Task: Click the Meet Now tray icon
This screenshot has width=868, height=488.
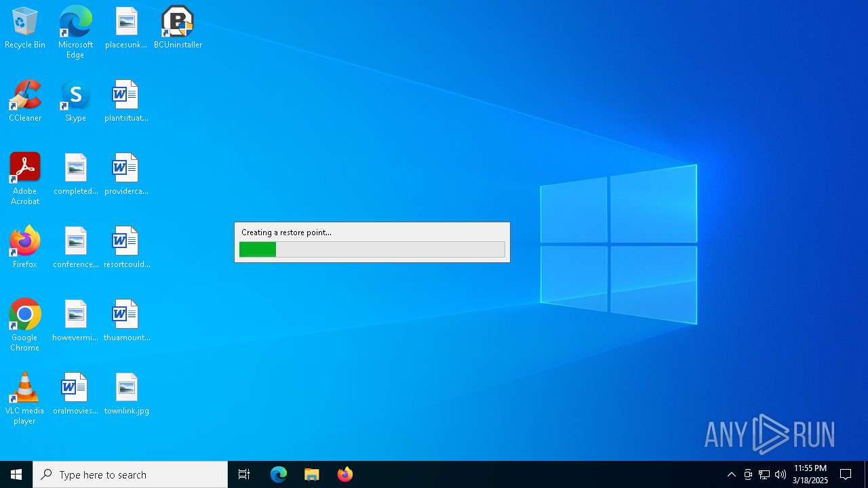Action: (748, 474)
